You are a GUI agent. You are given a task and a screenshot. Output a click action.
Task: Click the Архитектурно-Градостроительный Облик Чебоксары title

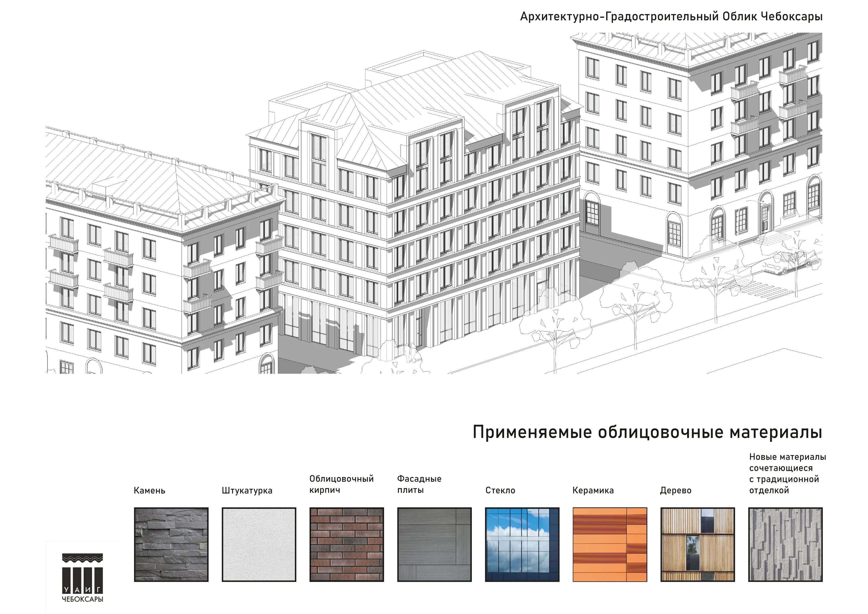[x=671, y=16]
